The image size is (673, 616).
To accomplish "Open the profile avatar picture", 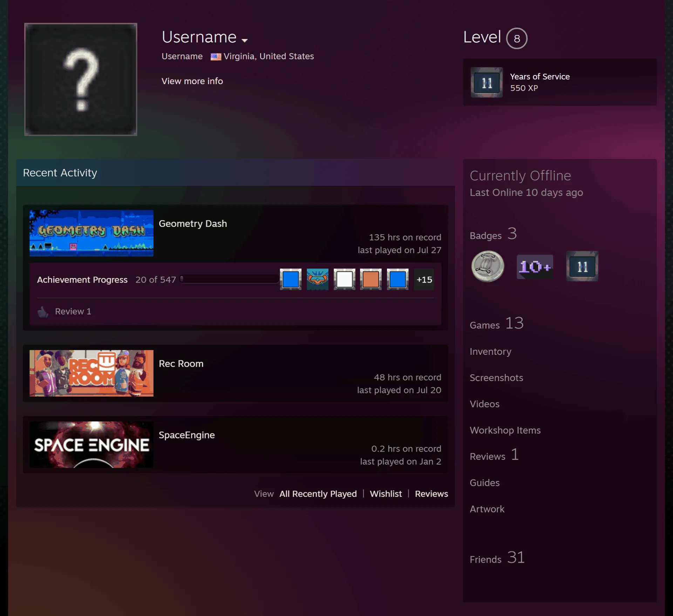I will [81, 79].
